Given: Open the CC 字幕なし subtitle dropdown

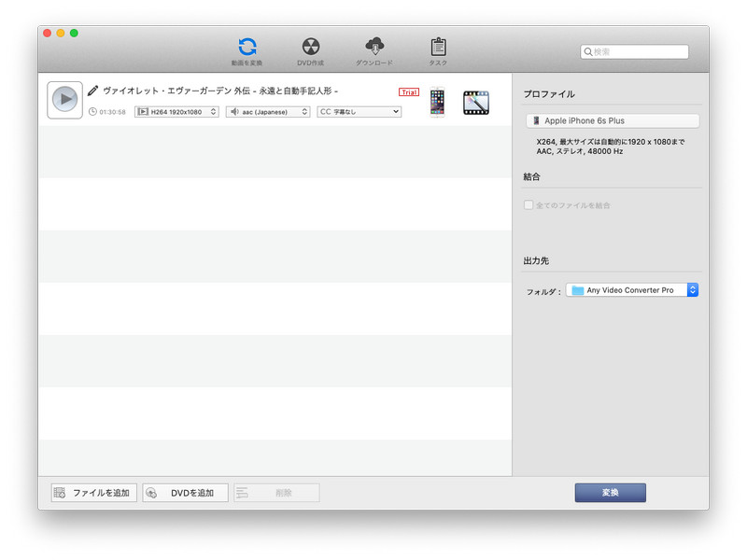Looking at the screenshot, I should (x=359, y=111).
